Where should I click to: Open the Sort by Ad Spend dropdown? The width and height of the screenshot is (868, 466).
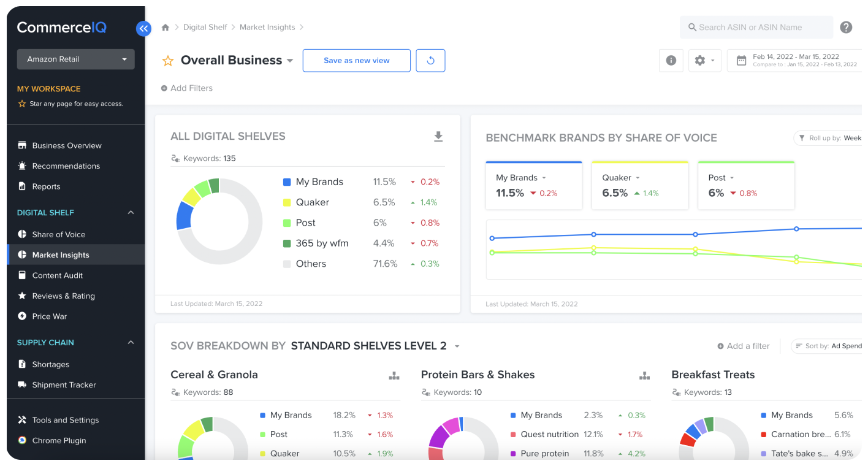pyautogui.click(x=828, y=346)
